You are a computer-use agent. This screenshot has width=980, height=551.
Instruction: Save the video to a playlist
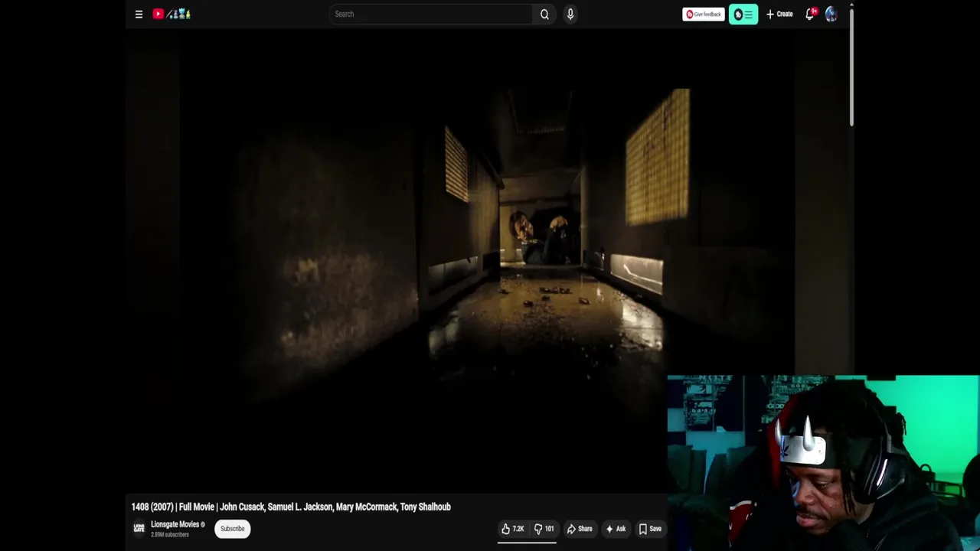pyautogui.click(x=650, y=529)
